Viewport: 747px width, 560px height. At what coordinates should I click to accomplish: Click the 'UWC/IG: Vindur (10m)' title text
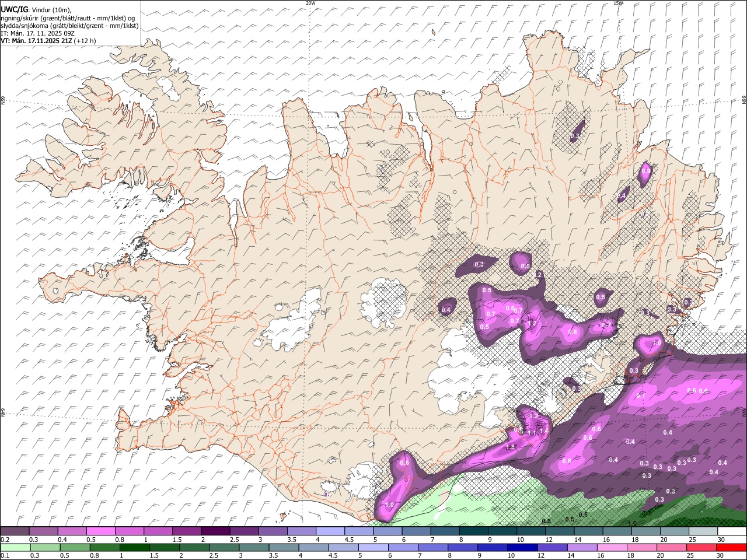[36, 9]
